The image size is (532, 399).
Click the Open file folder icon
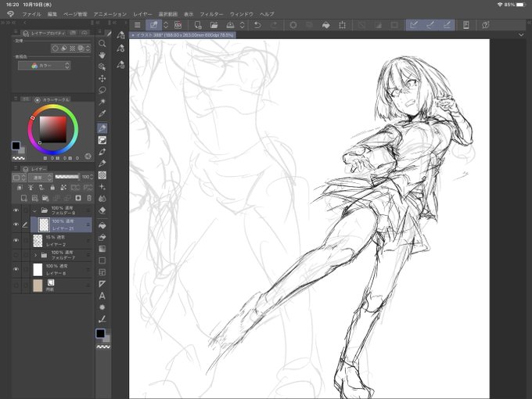pos(214,25)
